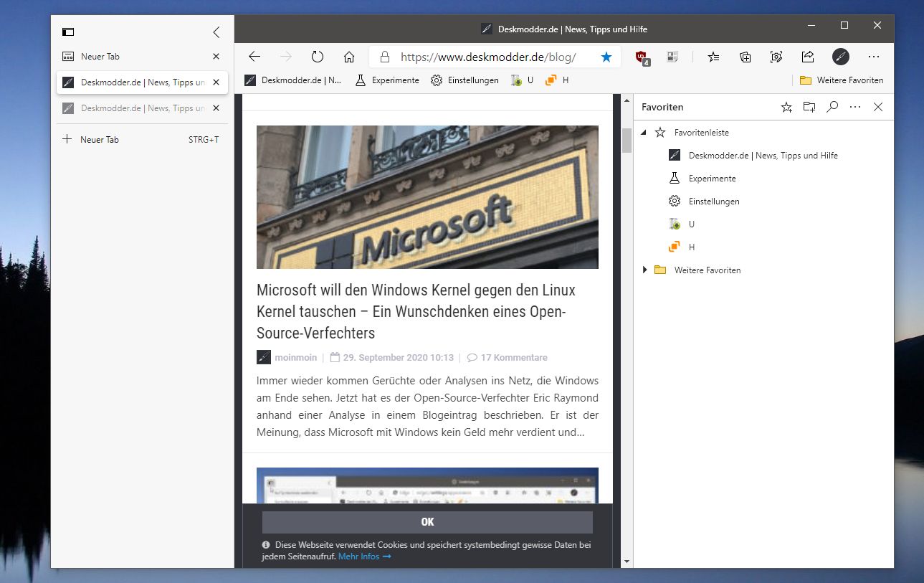
Task: Open the user profile avatar
Action: coord(841,57)
